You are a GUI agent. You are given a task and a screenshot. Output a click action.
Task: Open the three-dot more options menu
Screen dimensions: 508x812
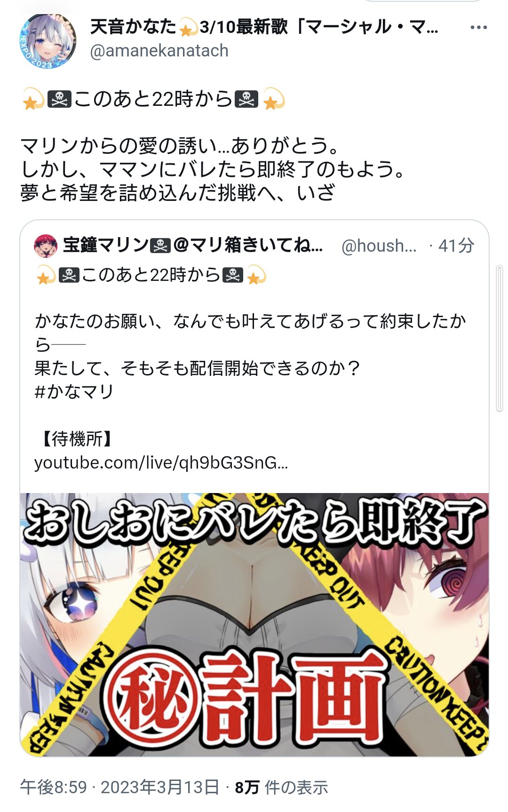[x=478, y=27]
